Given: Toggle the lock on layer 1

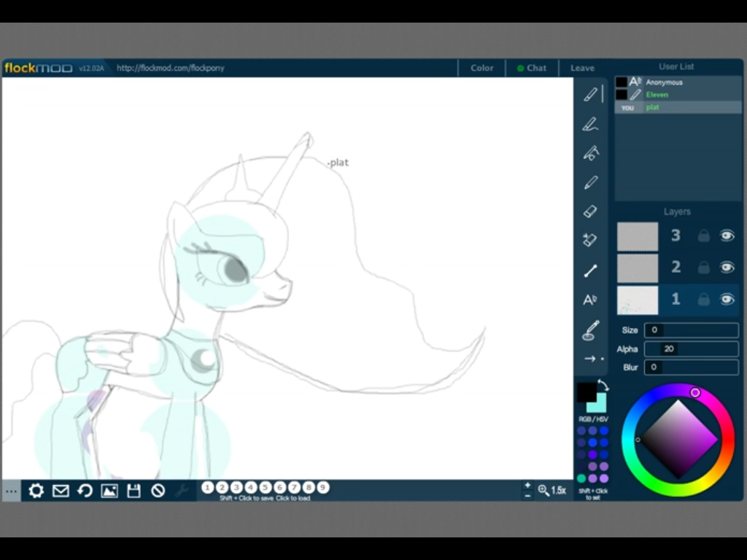Looking at the screenshot, I should tap(703, 300).
